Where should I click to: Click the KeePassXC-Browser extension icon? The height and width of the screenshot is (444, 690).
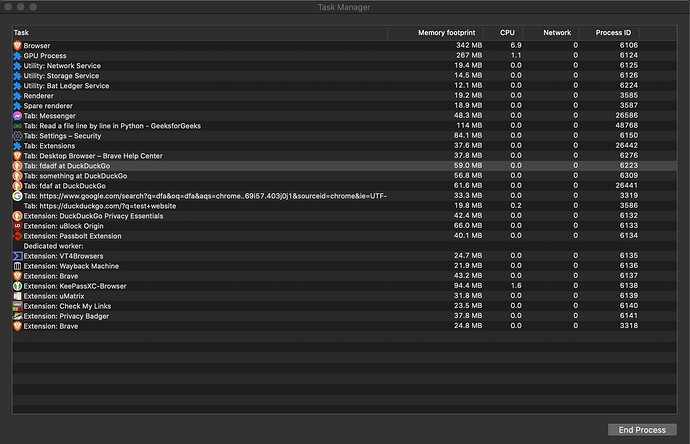pos(17,286)
